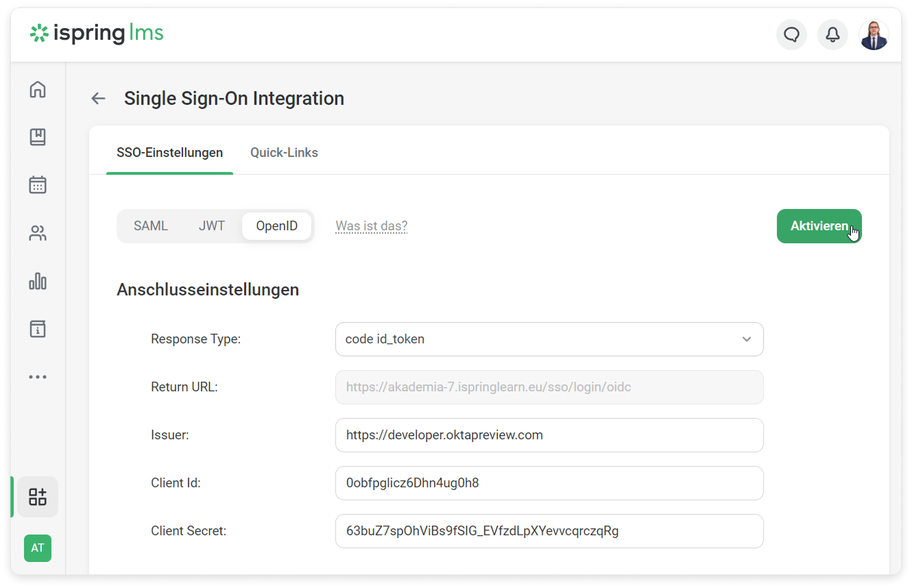The image size is (912, 588).
Task: Select the JWT protocol option
Action: point(212,226)
